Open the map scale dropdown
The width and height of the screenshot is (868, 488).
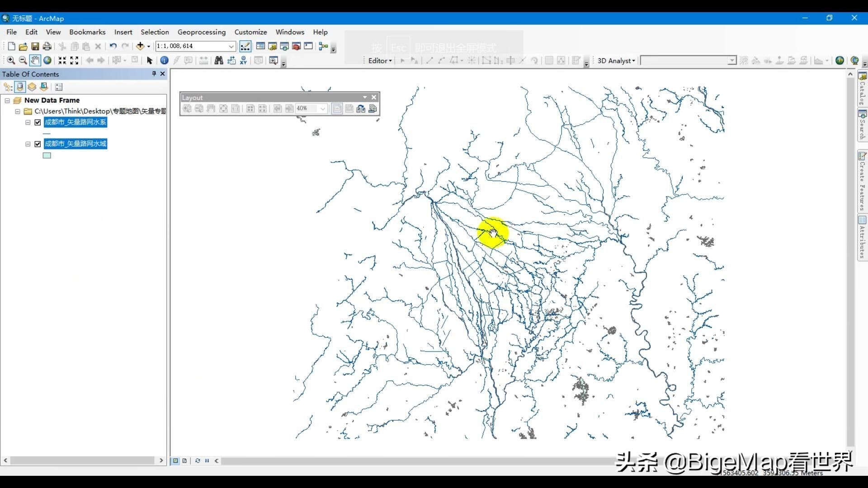tap(231, 46)
